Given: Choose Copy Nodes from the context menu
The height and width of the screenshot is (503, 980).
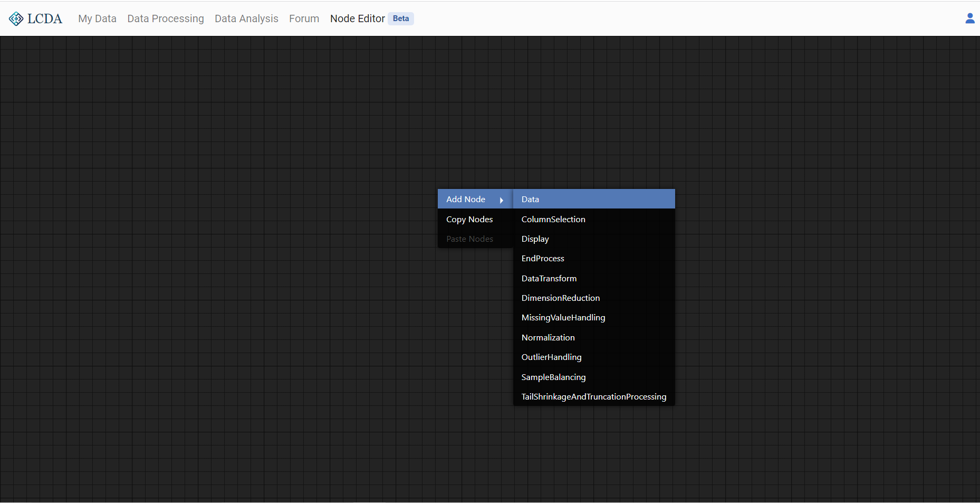Looking at the screenshot, I should (469, 219).
